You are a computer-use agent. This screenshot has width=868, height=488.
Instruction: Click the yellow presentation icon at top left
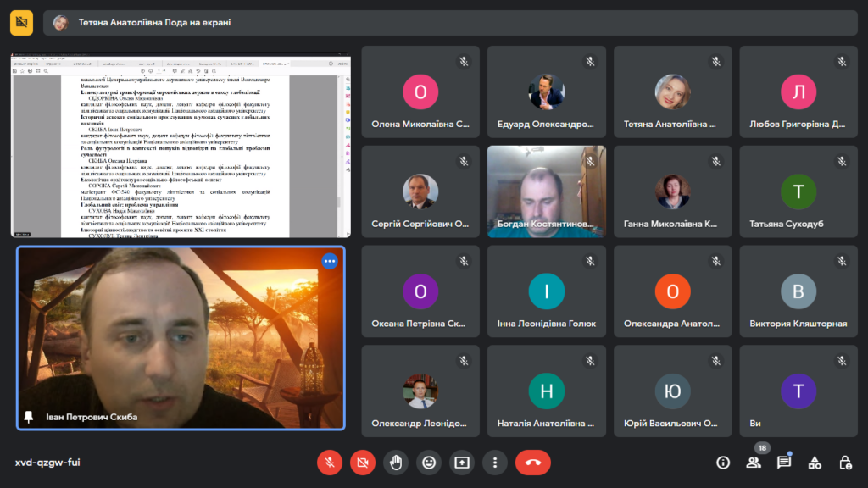coord(22,23)
